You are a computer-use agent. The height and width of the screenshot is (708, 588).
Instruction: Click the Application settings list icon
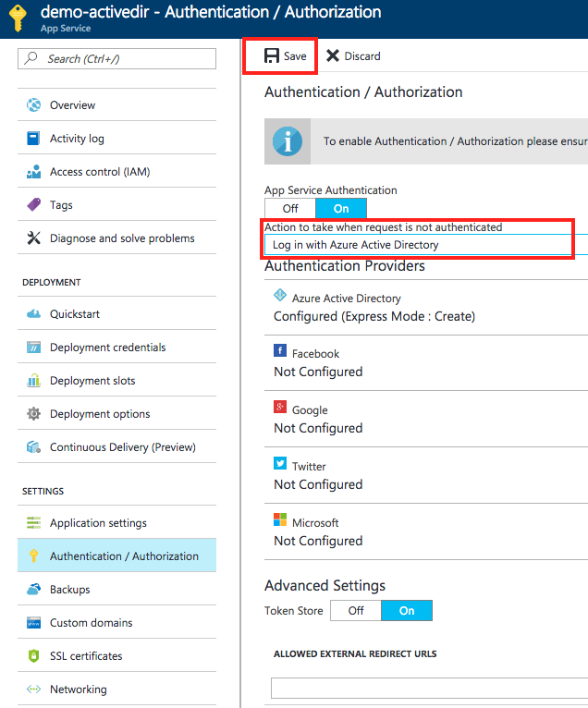[34, 522]
